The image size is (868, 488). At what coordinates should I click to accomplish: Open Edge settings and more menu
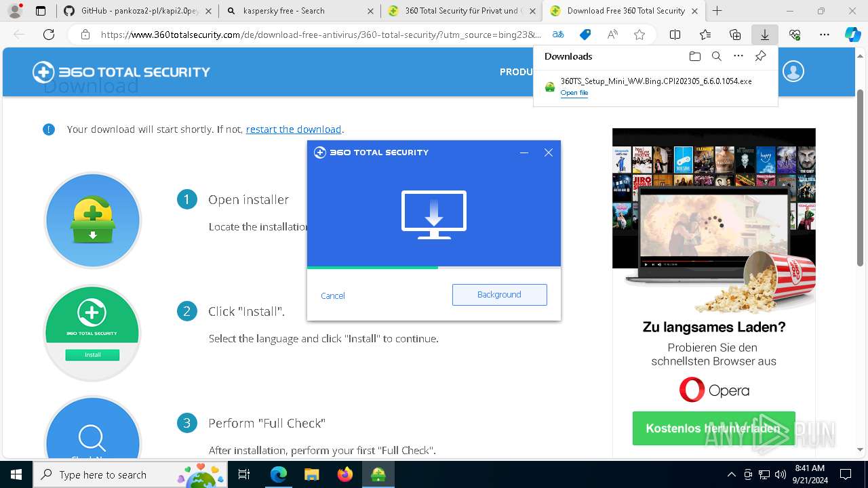[825, 35]
